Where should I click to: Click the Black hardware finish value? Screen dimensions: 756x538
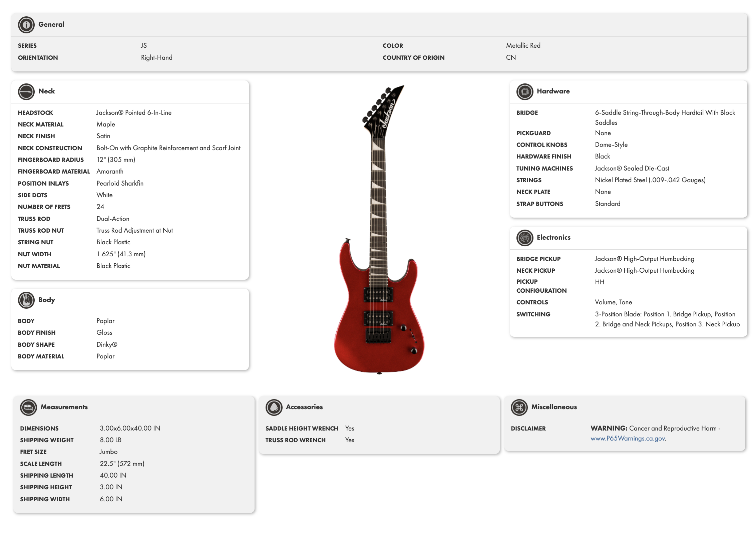(x=603, y=156)
